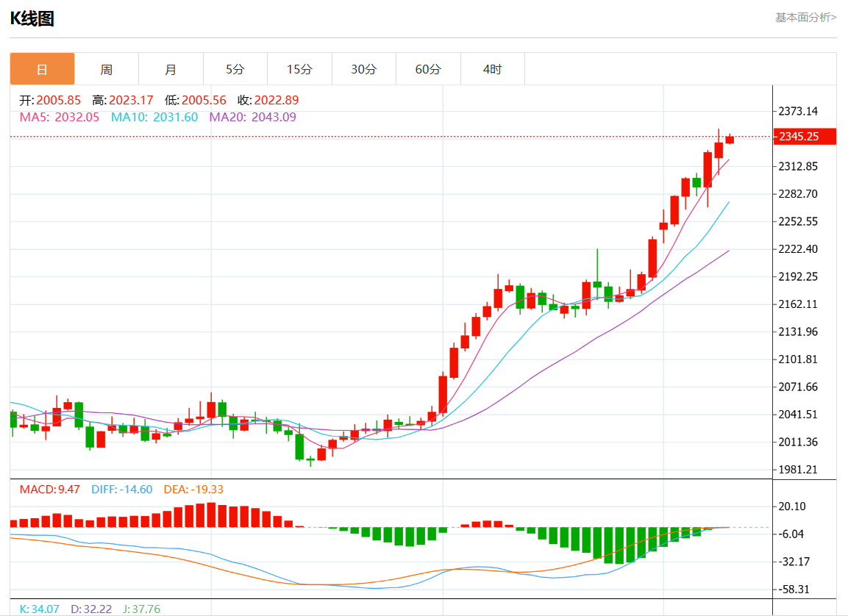Click the 开:2005.85 open value
Screen dimensions: 848x616
click(50, 100)
